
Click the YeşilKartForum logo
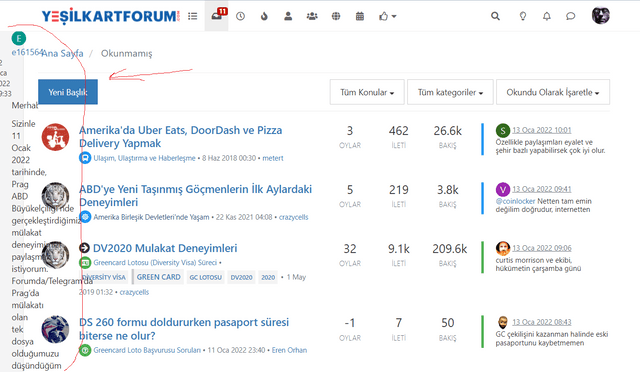110,16
